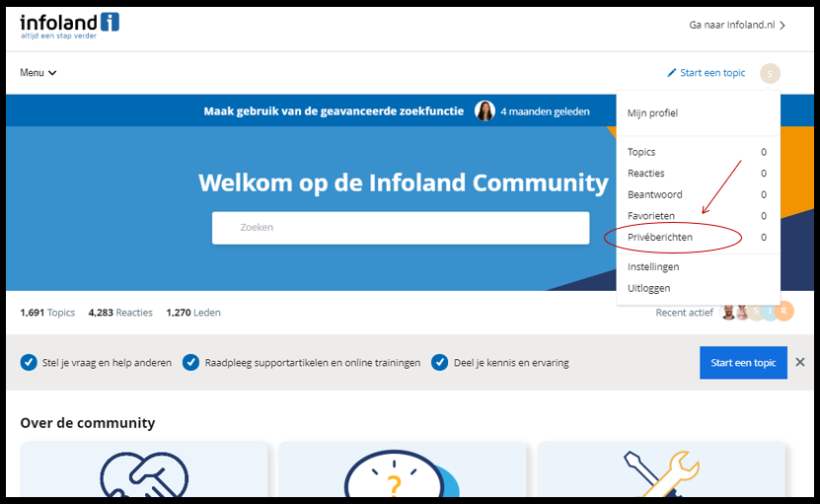Open the announcement 'Maak gebruik van de geavanceerde zoekfunctie'

click(x=334, y=110)
